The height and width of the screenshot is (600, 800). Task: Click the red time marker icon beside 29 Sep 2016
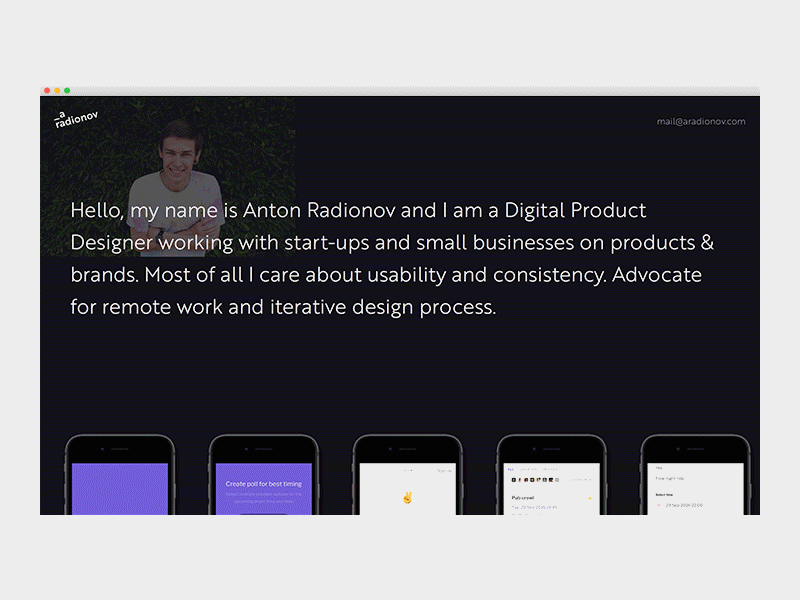tap(659, 505)
